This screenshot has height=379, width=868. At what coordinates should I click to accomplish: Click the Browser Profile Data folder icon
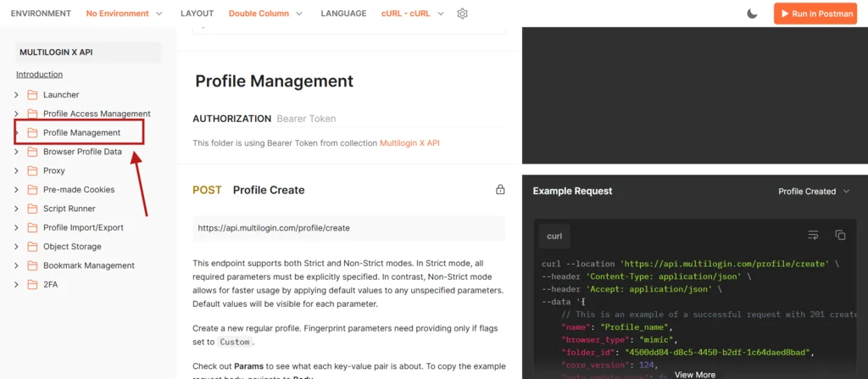32,152
